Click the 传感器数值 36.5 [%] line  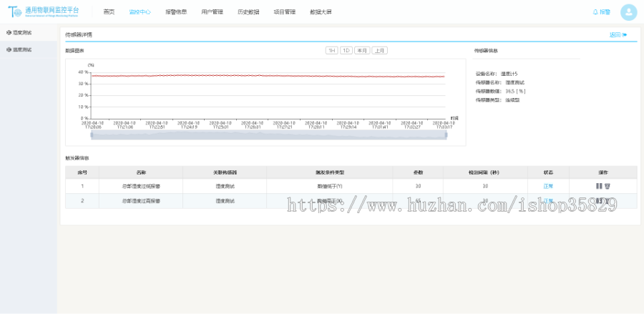500,91
